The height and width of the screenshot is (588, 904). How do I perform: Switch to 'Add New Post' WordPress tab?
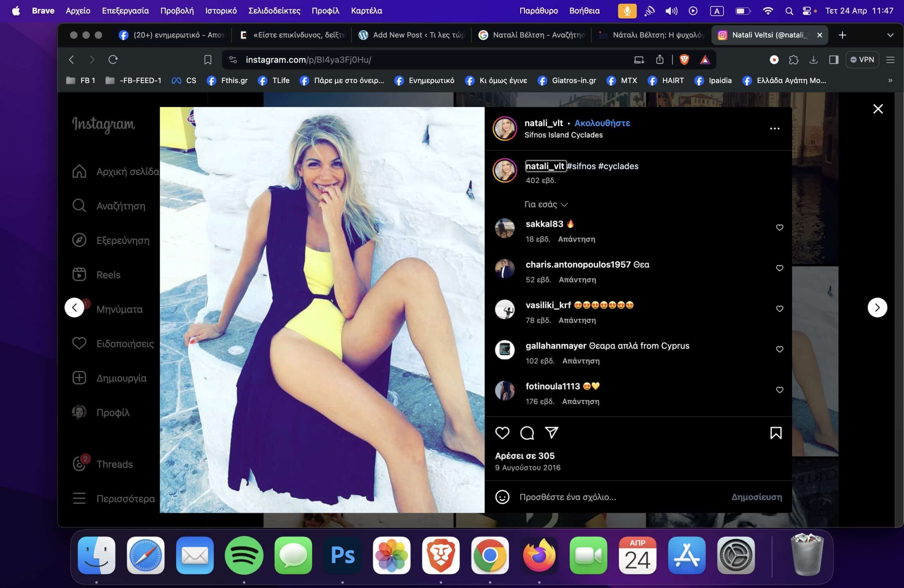tap(412, 35)
